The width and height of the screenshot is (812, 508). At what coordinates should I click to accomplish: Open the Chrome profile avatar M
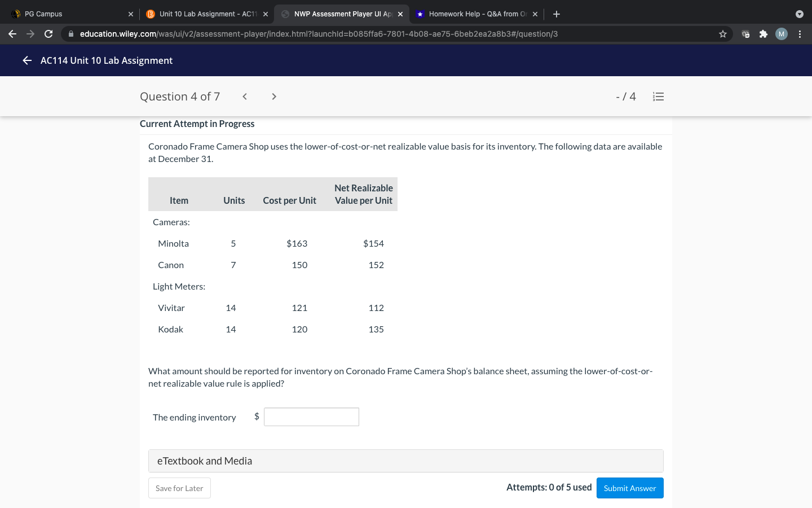(x=782, y=34)
